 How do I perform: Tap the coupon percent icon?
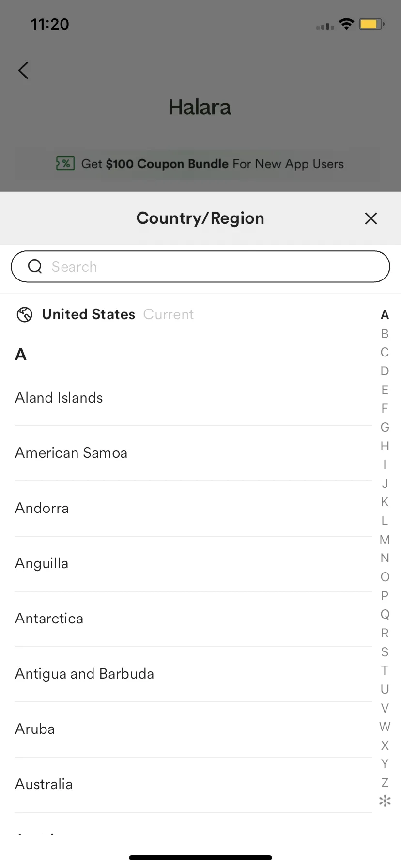click(x=65, y=164)
